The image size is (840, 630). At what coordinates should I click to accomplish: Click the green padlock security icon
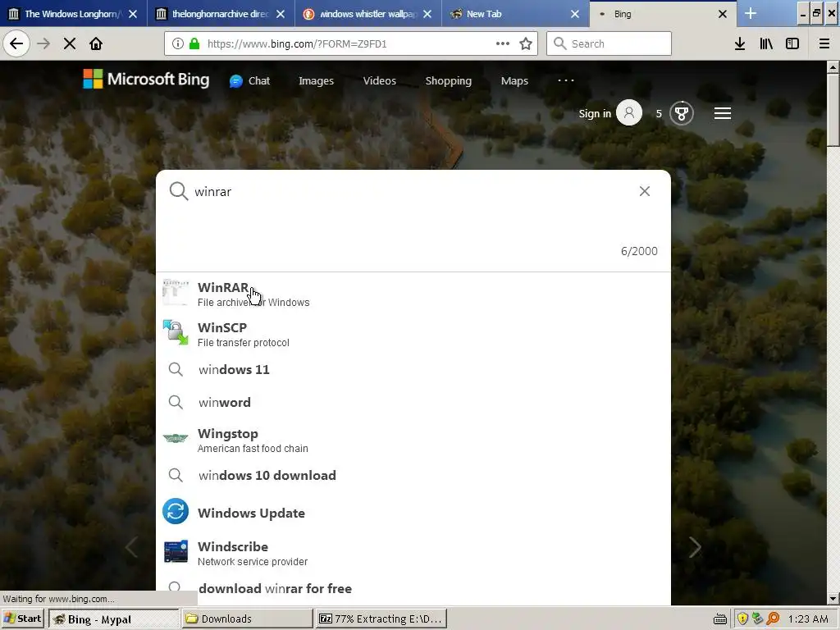coord(194,44)
